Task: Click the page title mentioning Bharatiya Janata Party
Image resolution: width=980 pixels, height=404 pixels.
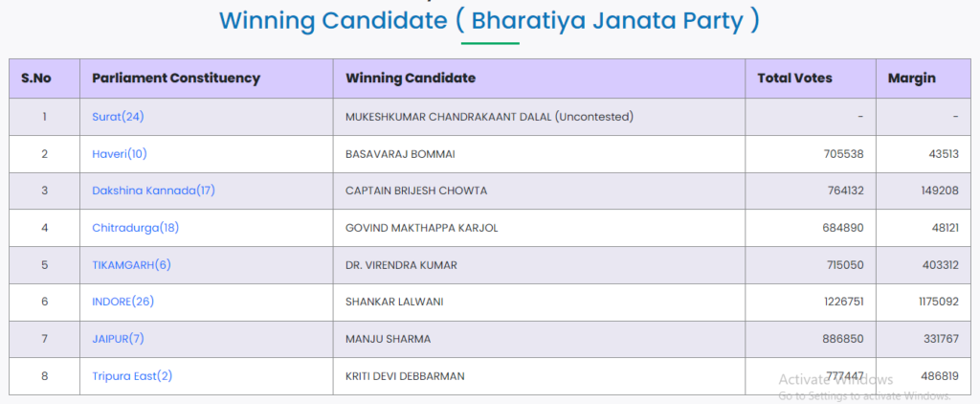Action: coord(489,19)
